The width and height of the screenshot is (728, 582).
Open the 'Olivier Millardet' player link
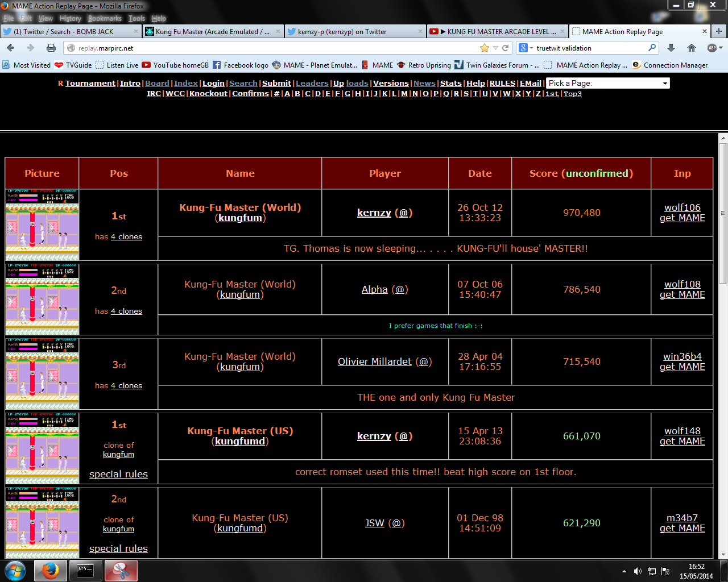pyautogui.click(x=374, y=361)
